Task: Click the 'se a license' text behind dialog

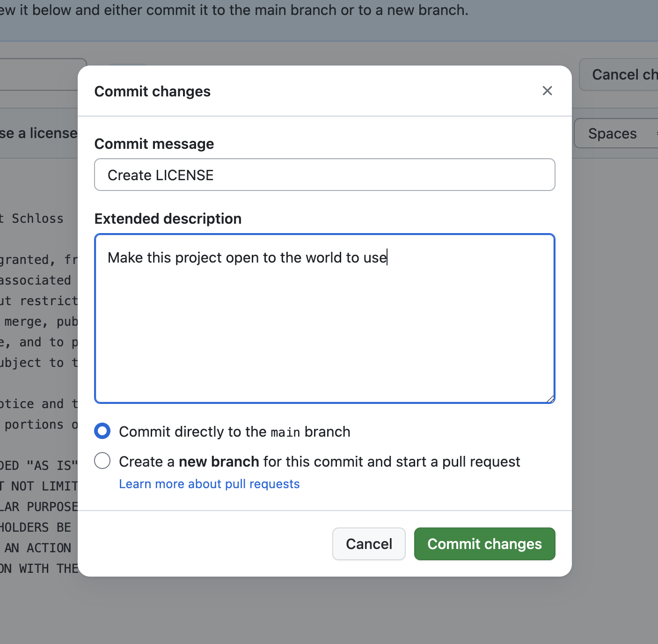Action: pos(38,133)
